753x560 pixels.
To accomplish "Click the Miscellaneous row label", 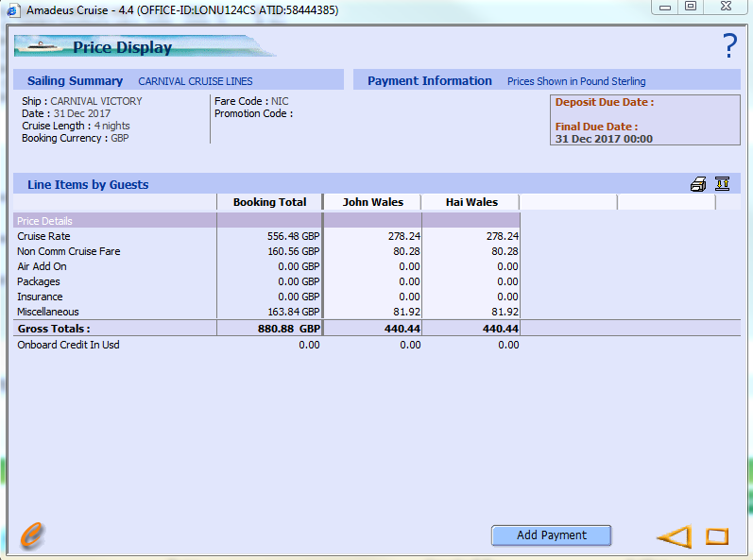I will pos(48,312).
